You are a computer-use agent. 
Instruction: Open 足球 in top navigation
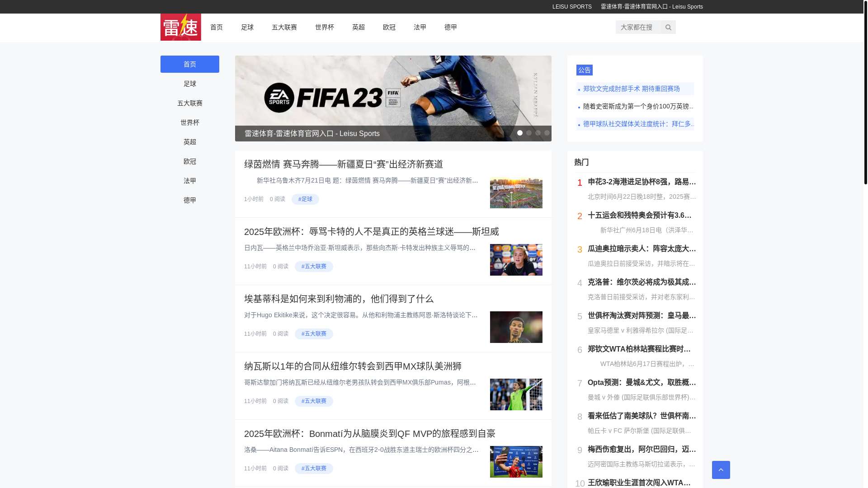pos(247,27)
